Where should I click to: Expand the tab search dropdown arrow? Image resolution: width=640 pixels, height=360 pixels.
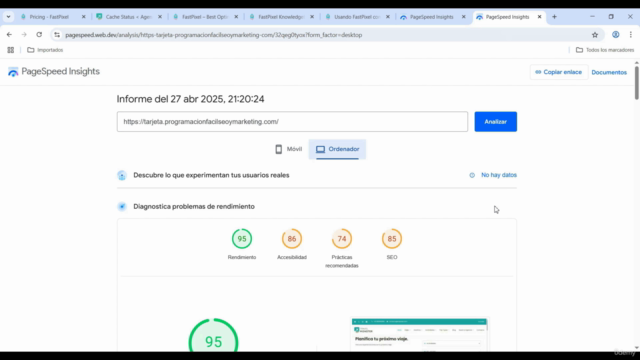8,17
